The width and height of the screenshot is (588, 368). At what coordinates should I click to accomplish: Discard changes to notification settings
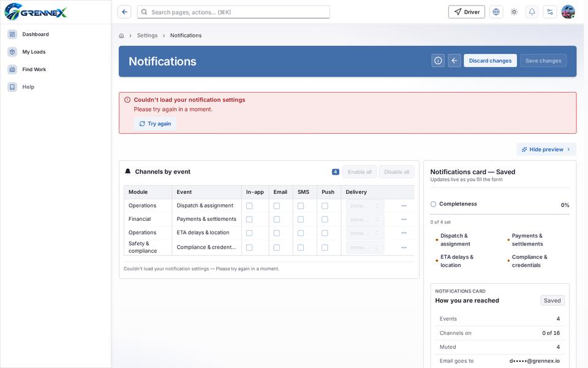490,61
